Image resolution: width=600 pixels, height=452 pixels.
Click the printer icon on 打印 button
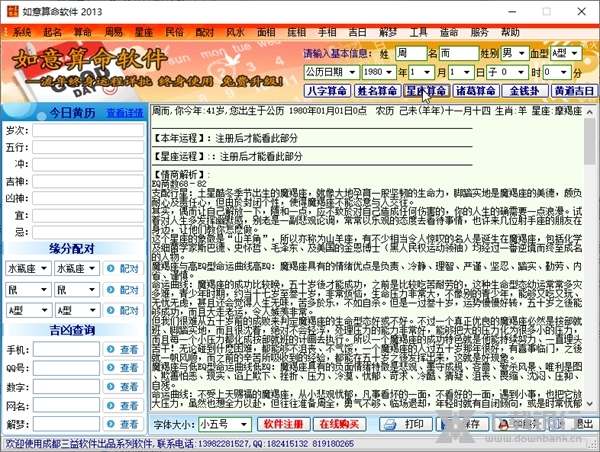(x=390, y=424)
